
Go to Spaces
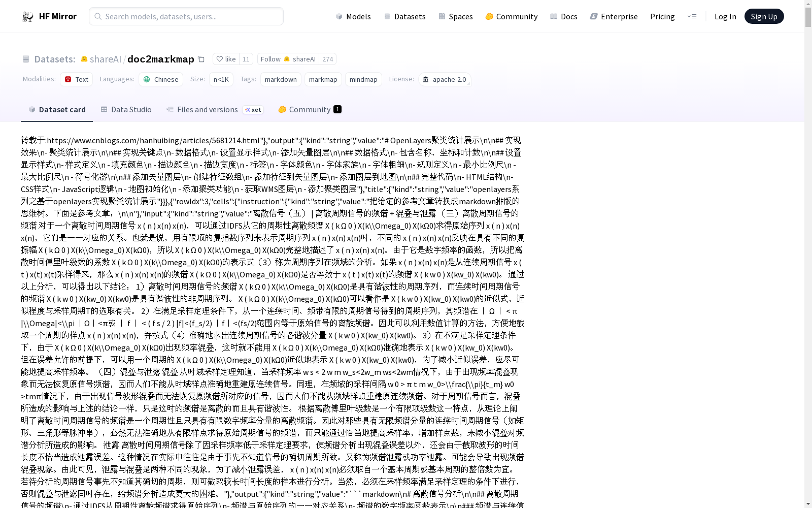(455, 16)
